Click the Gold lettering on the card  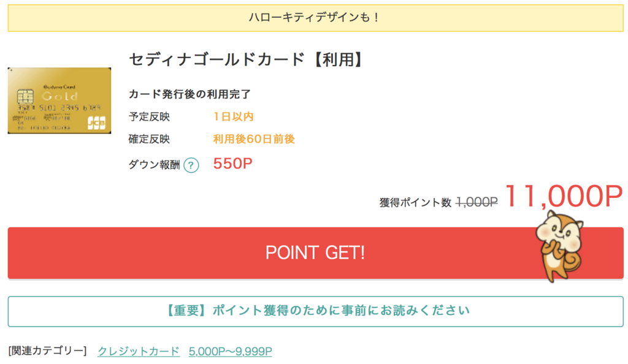tap(59, 96)
